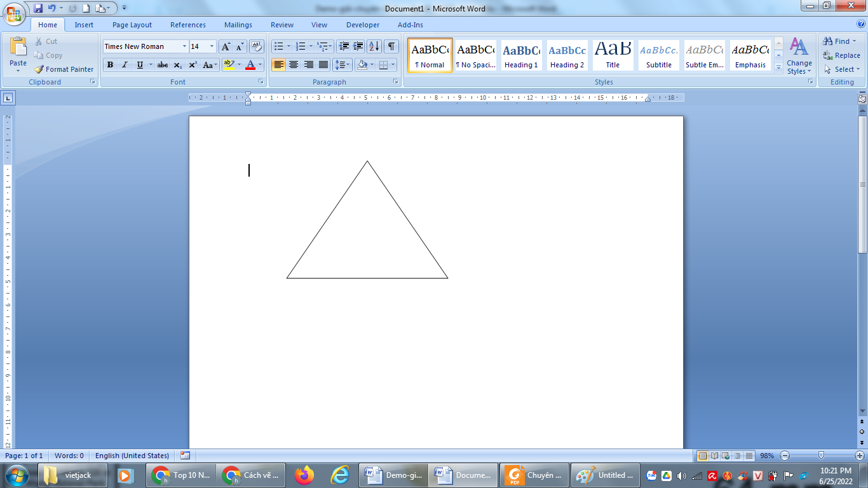
Task: Open the Font dialog launcher
Action: coord(261,82)
